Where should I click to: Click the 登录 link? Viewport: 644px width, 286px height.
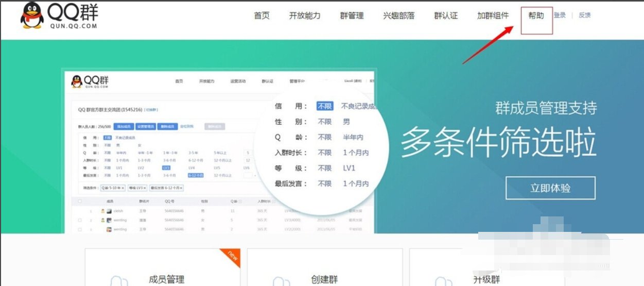click(x=560, y=15)
